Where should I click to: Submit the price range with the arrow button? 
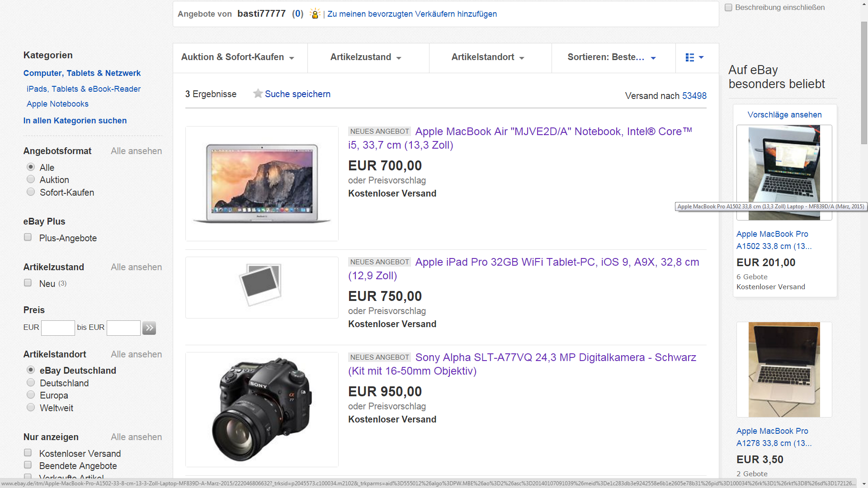click(x=149, y=328)
